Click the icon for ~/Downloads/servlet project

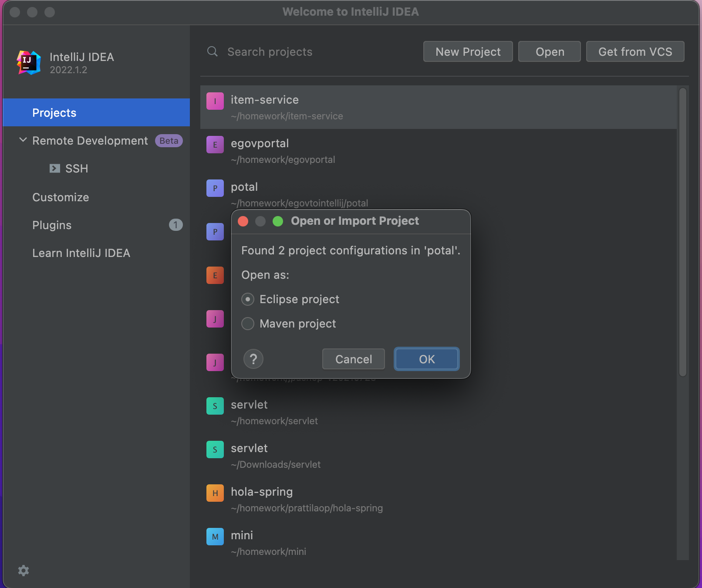pos(215,449)
